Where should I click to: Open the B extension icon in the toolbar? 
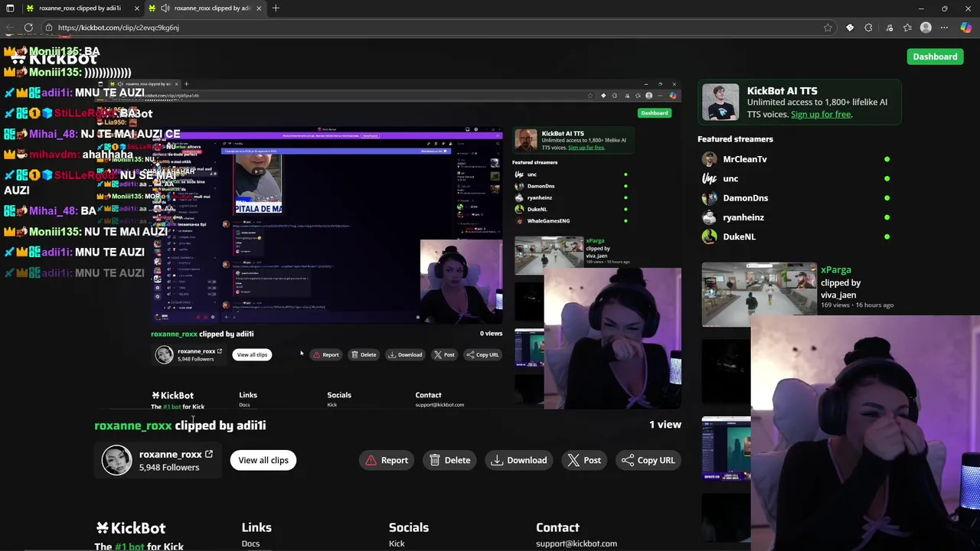click(850, 28)
